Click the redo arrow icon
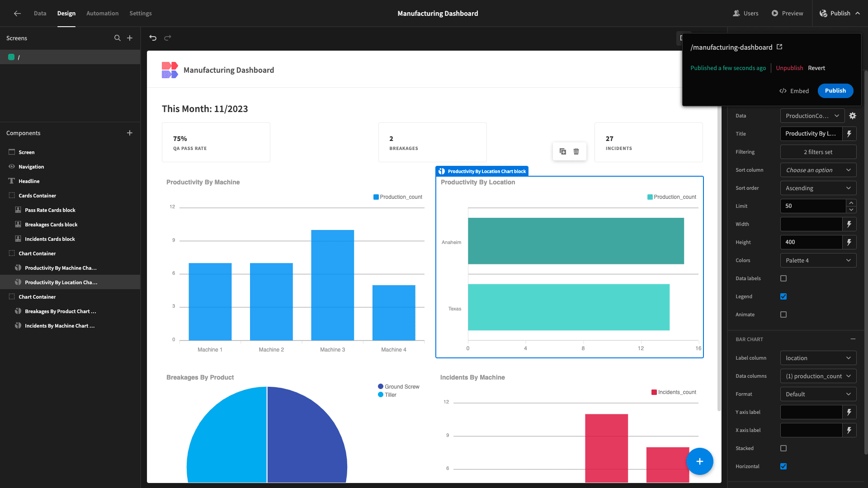The width and height of the screenshot is (868, 488). [x=168, y=38]
